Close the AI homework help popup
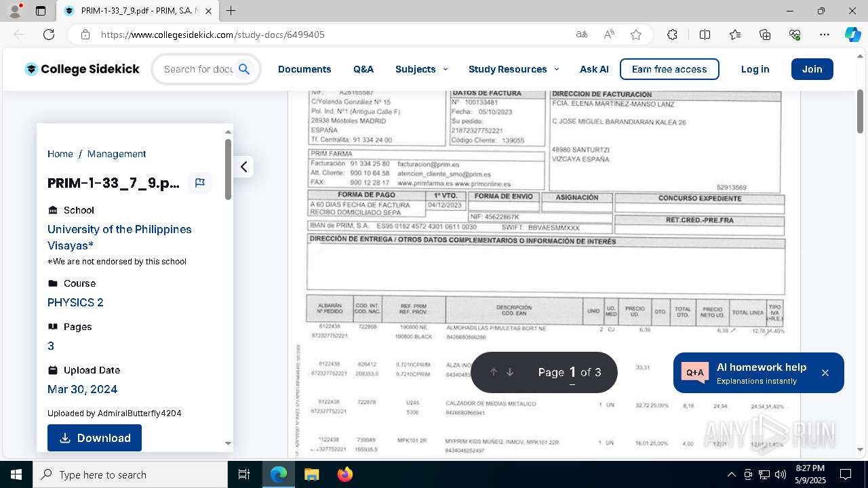This screenshot has width=868, height=488. [x=825, y=373]
